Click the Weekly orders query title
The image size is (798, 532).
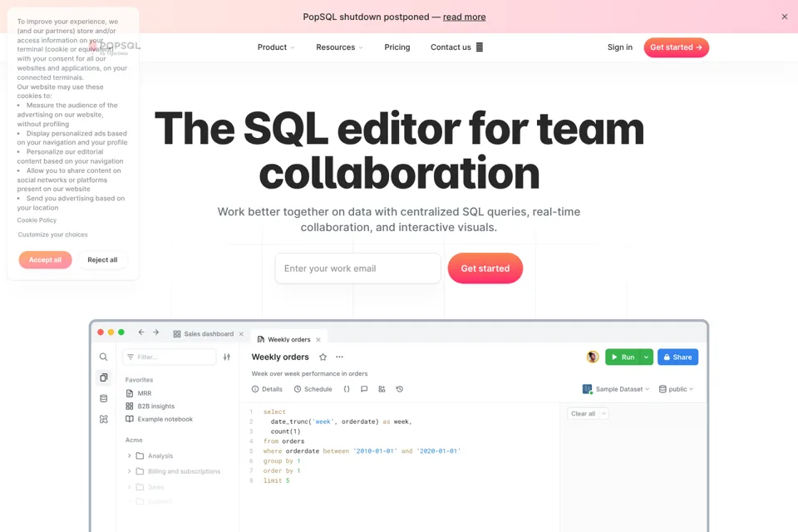280,357
